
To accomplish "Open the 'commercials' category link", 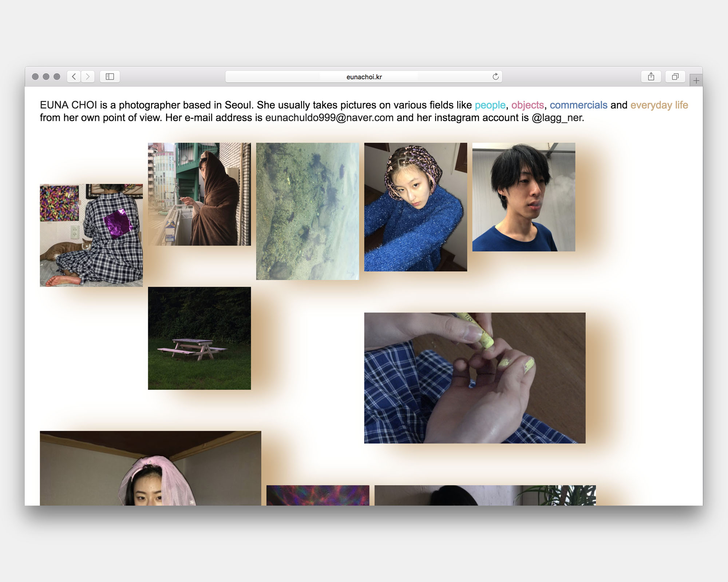I will pos(578,105).
